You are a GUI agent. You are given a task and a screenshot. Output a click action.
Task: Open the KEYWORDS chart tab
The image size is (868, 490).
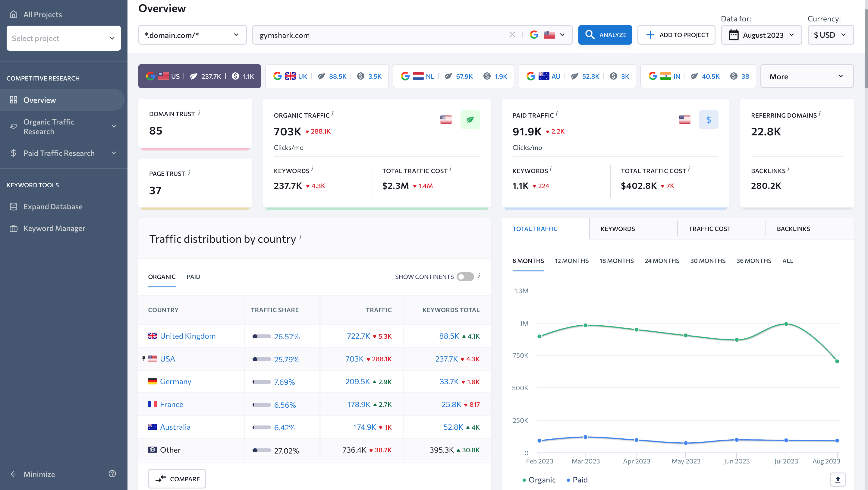point(633,229)
